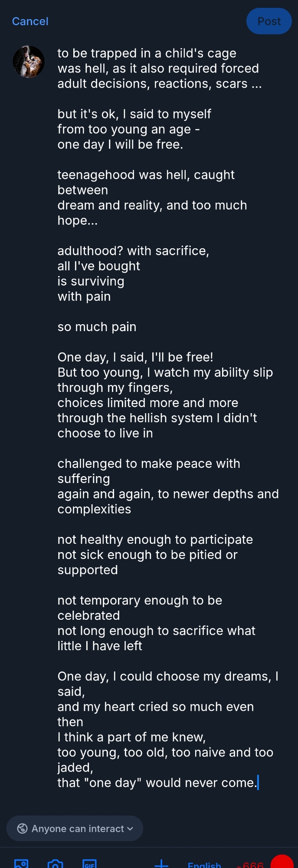Place cursor on "one day I will be free."
This screenshot has width=298, height=868.
click(x=120, y=145)
